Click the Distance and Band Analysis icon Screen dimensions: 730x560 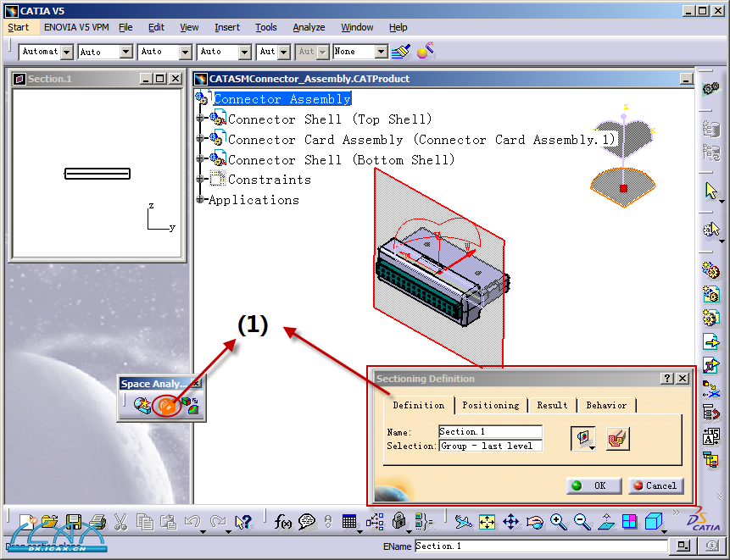(x=190, y=406)
